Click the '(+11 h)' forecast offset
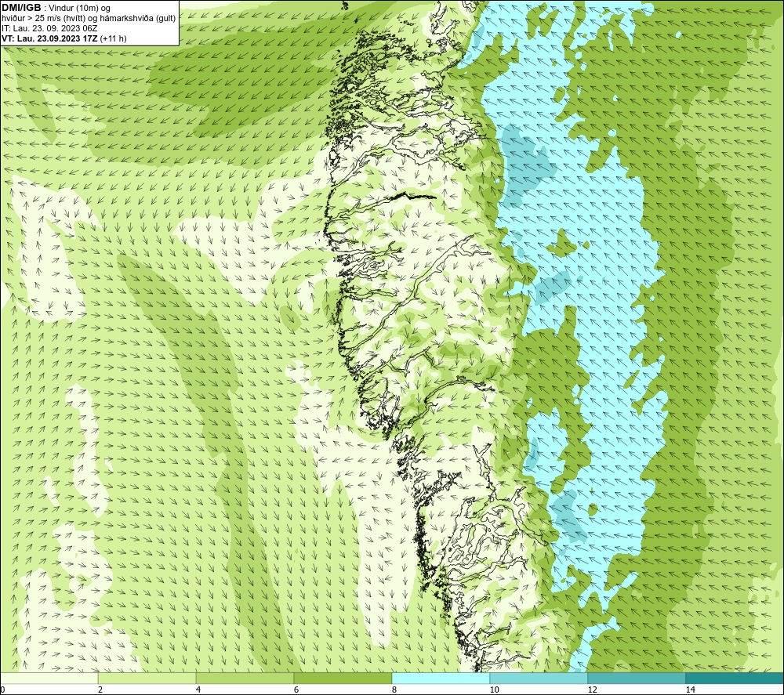 point(114,38)
